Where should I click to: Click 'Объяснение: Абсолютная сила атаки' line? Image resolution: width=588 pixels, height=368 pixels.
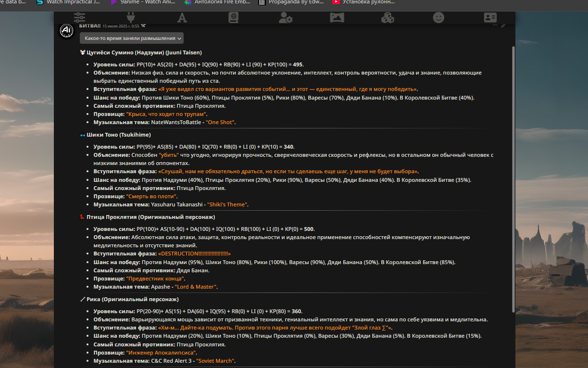coord(282,241)
